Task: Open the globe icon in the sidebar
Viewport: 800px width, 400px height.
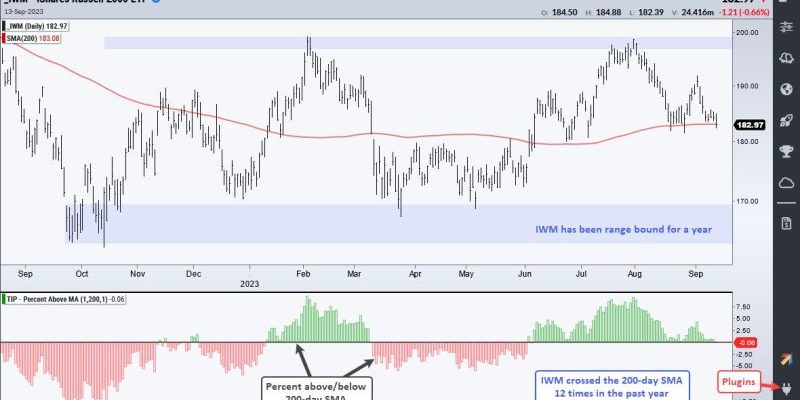Action: tap(786, 90)
